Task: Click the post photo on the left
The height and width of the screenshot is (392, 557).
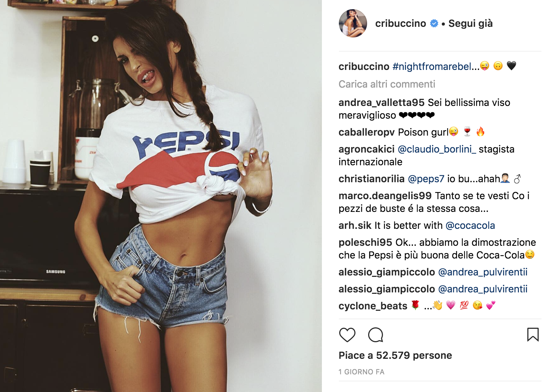Action: click(x=161, y=196)
